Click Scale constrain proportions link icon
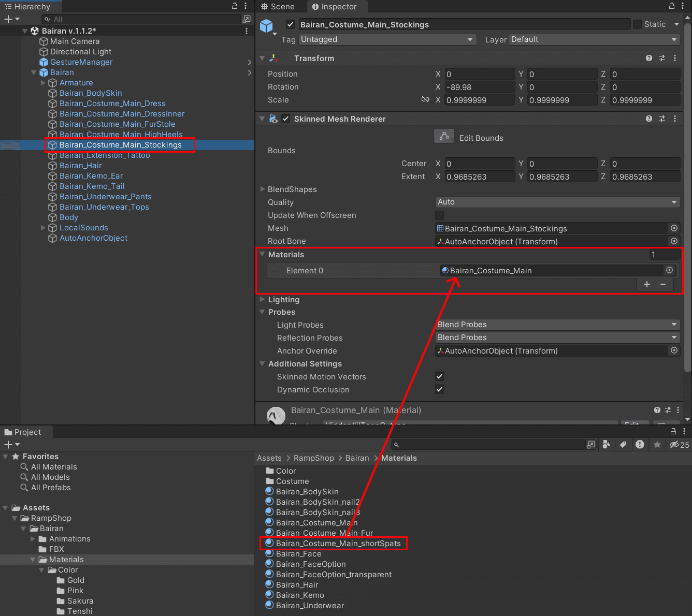This screenshot has width=692, height=616. pos(425,99)
